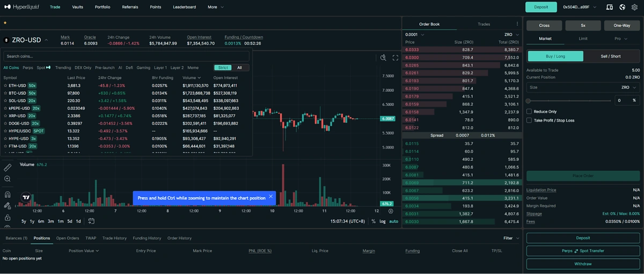Viewport: 644px width, 274px height.
Task: Open the Leaderboard page
Action: [184, 7]
